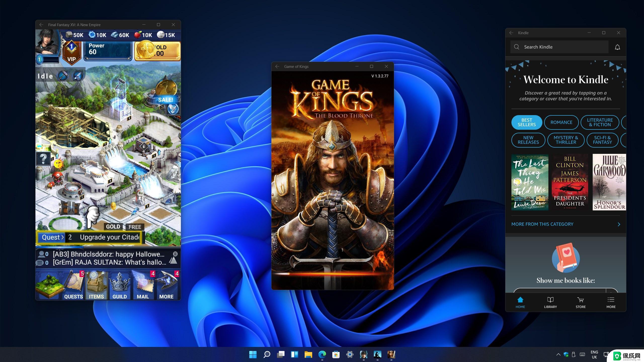Open taskbar Search
The image size is (644, 362).
[x=267, y=354]
